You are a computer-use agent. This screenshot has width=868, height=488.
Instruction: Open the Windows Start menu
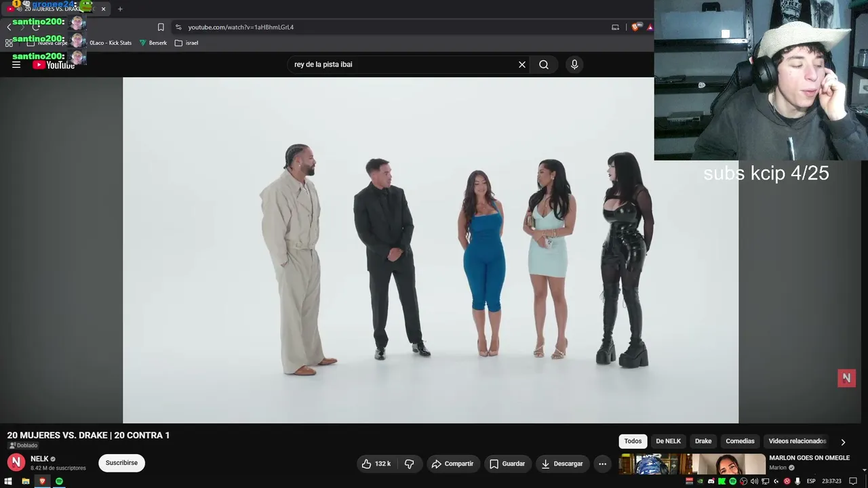coord(8,481)
